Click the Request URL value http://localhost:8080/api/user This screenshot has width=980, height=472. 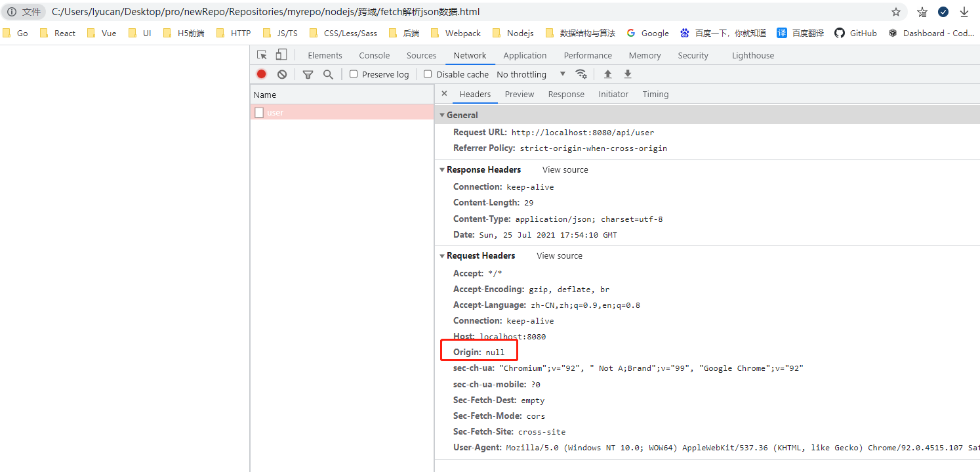point(582,133)
